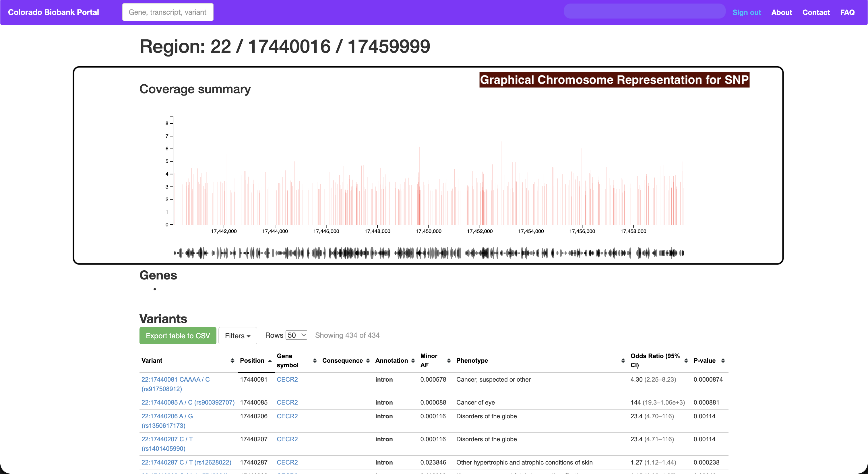Open CECR2 gene in 17440085 row
Image resolution: width=868 pixels, height=474 pixels.
point(287,402)
